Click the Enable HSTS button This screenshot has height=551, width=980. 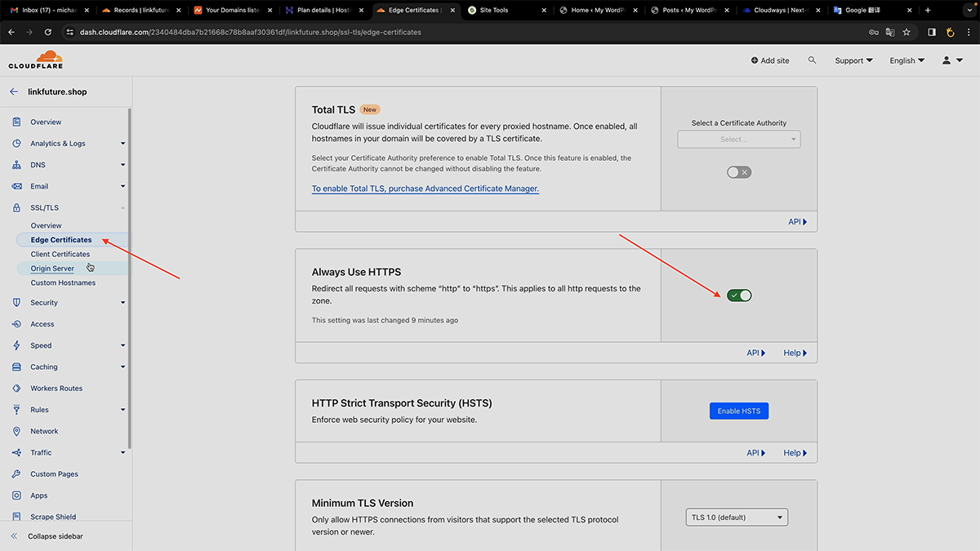click(x=739, y=411)
